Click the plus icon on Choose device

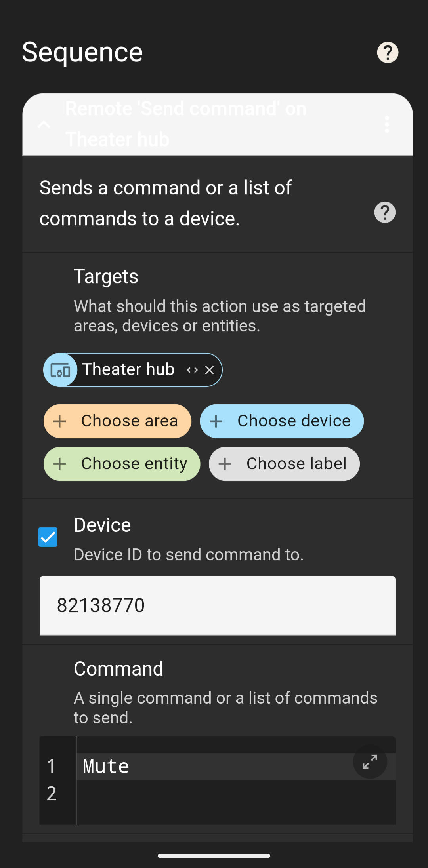pos(216,421)
